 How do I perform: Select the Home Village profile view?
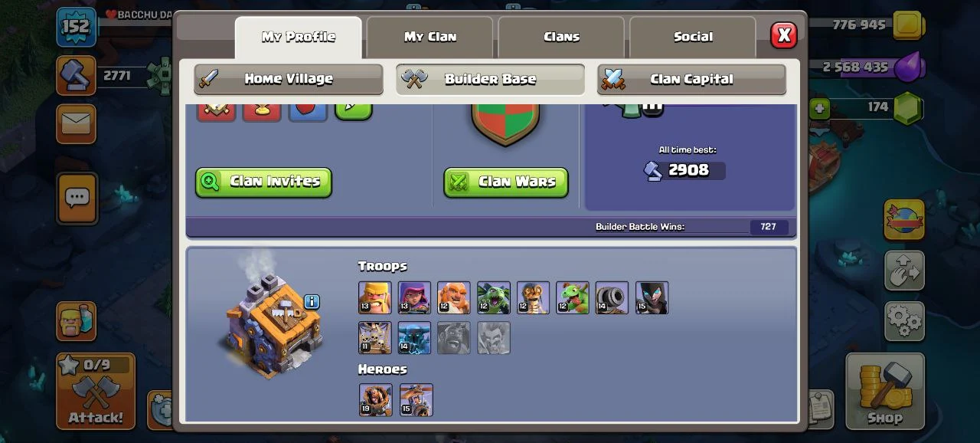coord(289,79)
